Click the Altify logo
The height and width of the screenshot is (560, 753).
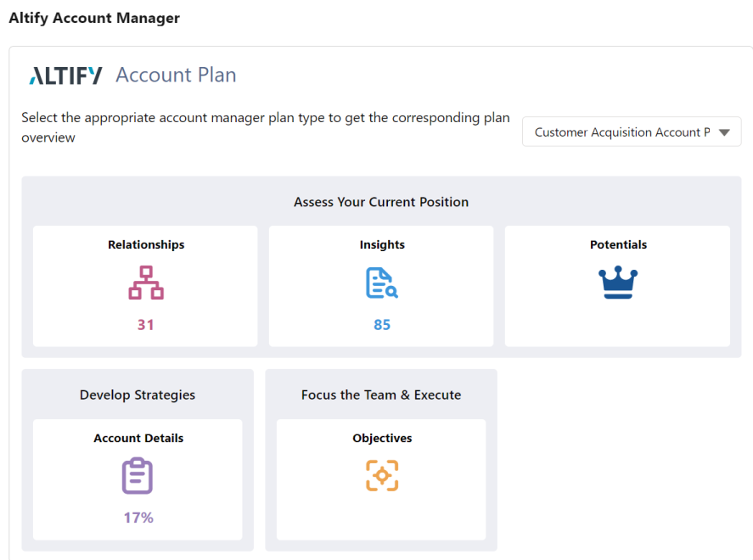pyautogui.click(x=65, y=76)
